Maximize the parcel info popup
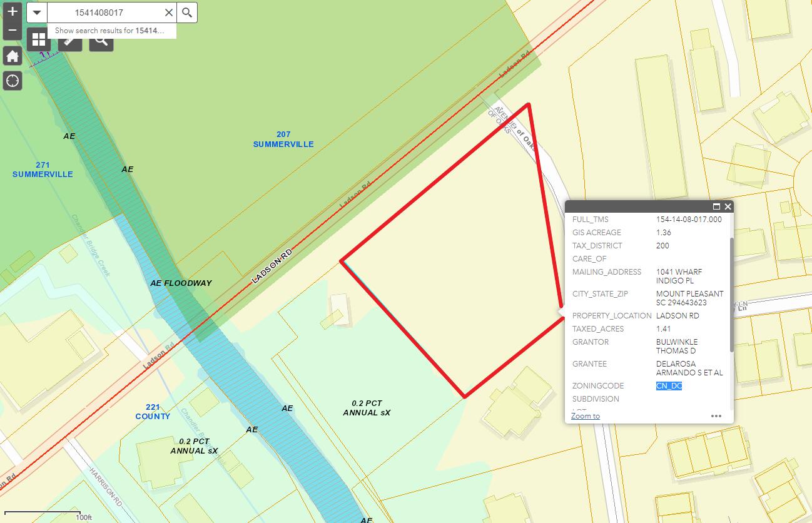 pos(717,206)
